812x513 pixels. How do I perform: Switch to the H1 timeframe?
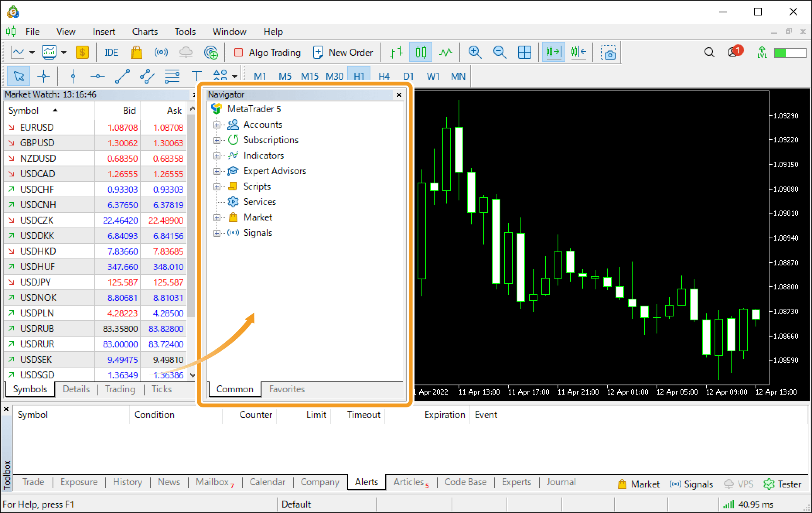359,75
